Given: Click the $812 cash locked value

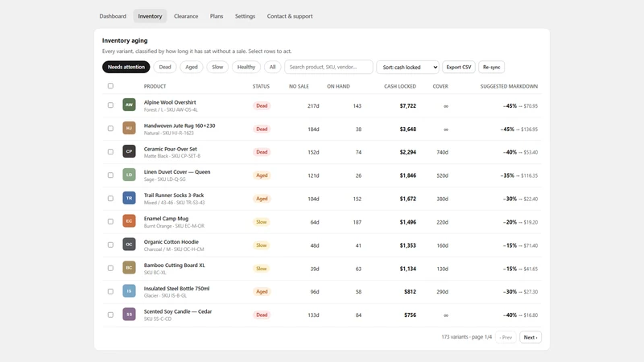Looking at the screenshot, I should point(410,291).
